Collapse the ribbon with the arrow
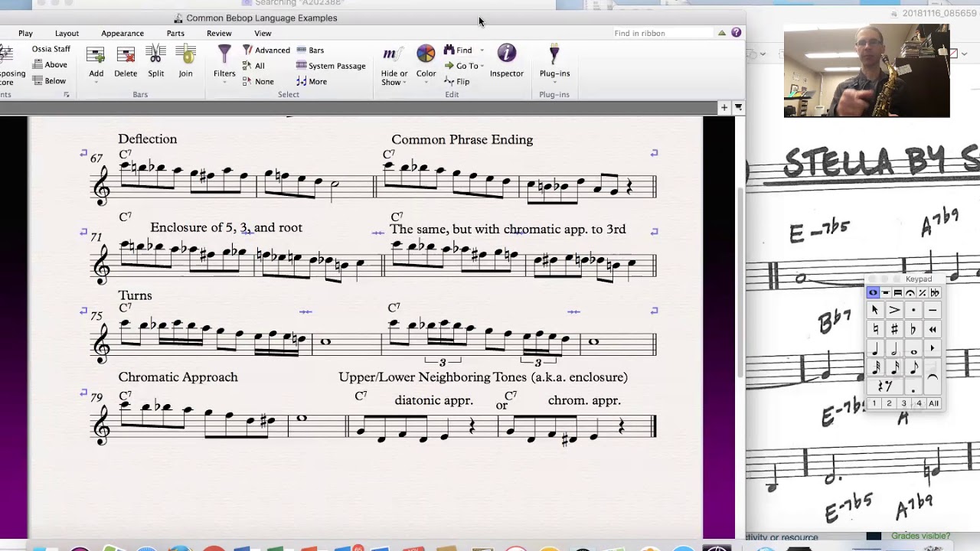The width and height of the screenshot is (980, 551). coord(721,33)
